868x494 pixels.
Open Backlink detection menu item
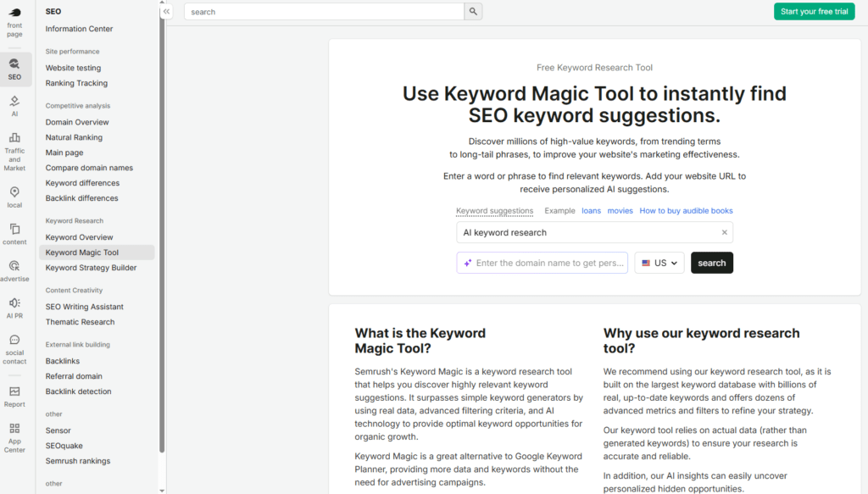(78, 391)
